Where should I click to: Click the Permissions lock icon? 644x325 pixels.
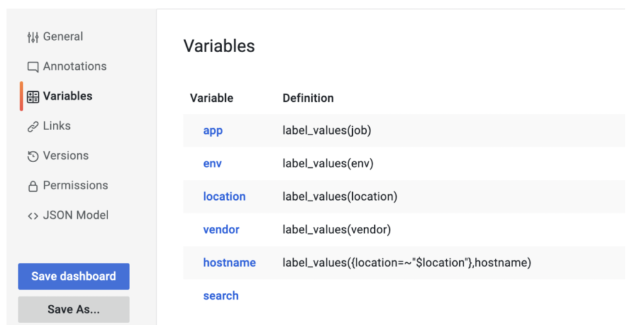tap(33, 186)
